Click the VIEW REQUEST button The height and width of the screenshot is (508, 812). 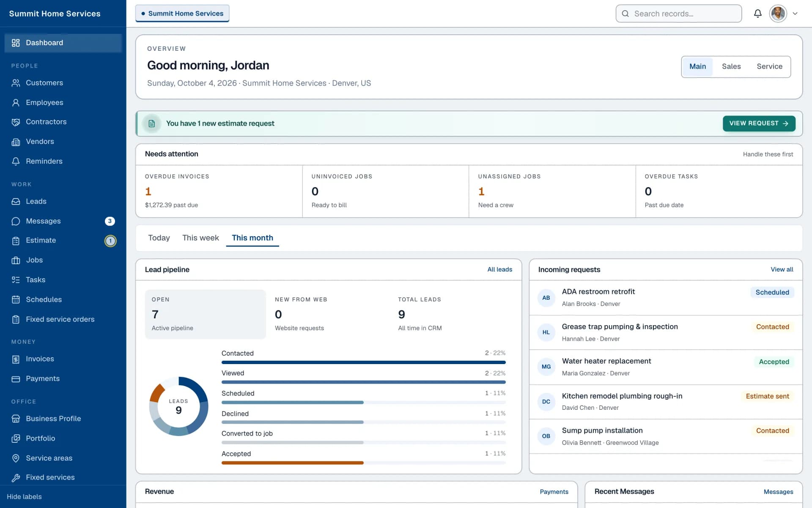coord(759,123)
